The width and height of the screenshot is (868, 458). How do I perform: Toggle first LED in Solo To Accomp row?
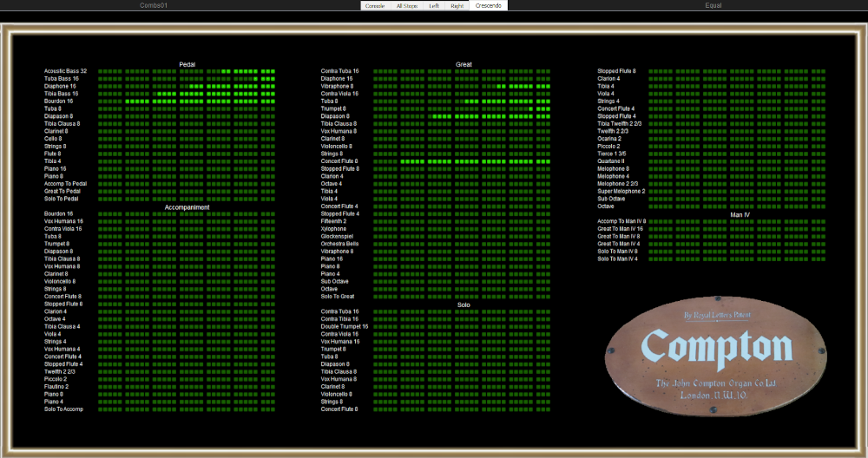pyautogui.click(x=101, y=409)
